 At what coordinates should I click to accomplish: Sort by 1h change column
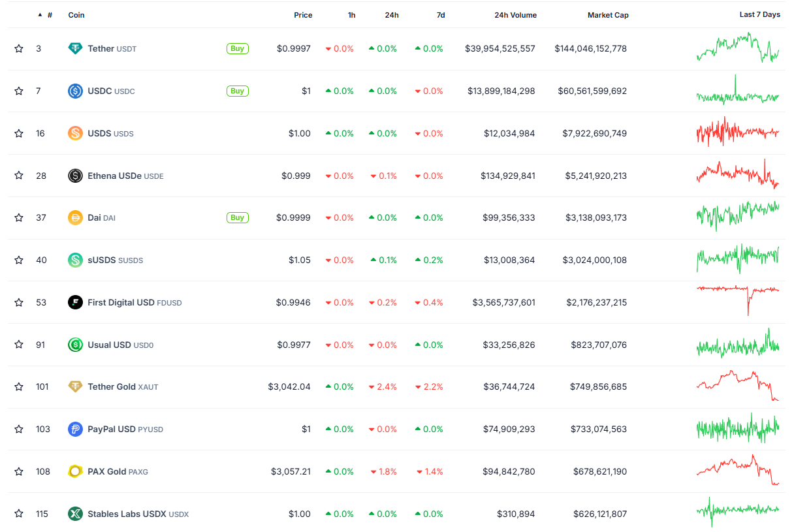[x=351, y=15]
